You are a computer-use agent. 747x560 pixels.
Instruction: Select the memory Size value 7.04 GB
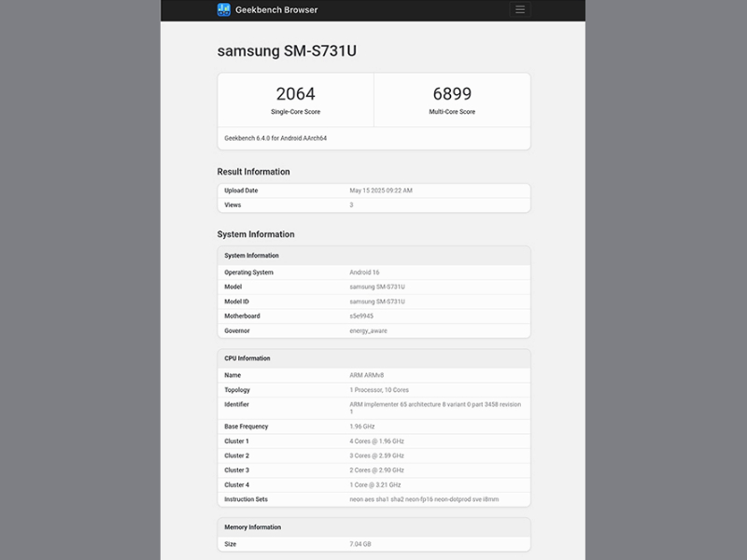pos(360,544)
